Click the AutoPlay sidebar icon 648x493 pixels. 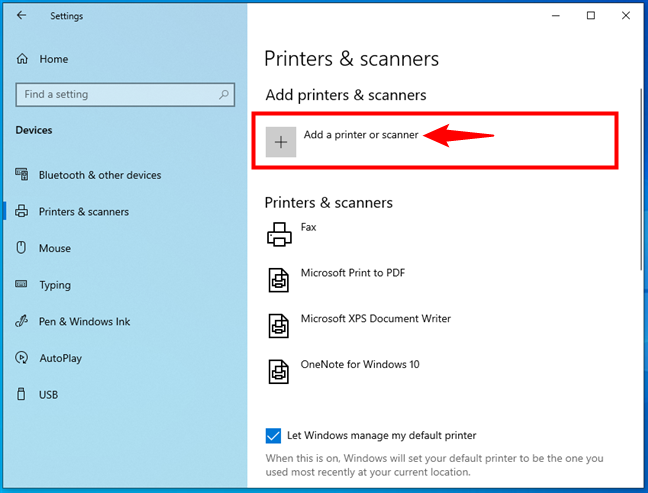pos(21,357)
